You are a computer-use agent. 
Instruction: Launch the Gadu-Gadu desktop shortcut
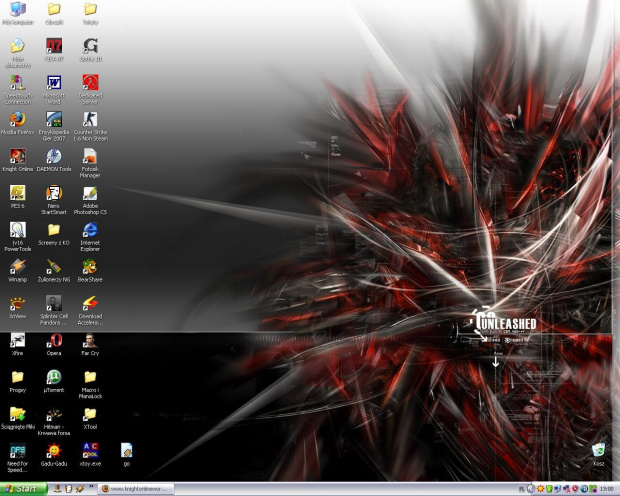click(54, 455)
